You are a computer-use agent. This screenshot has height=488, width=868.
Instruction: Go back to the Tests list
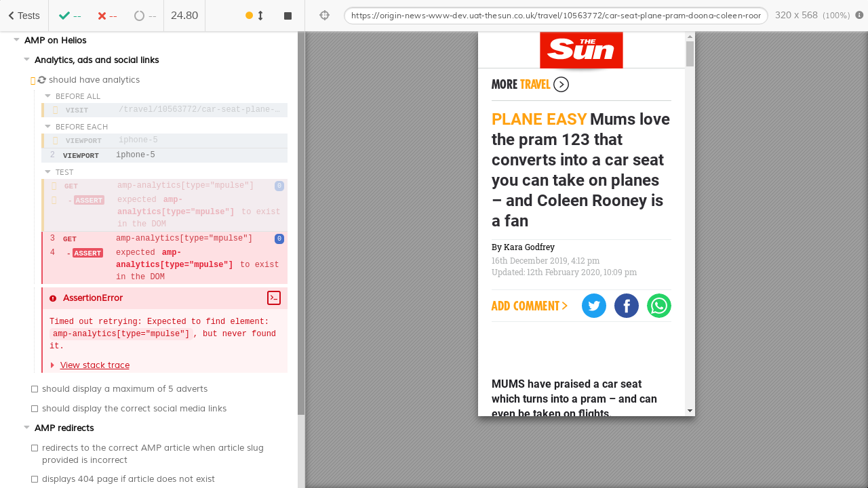pos(24,16)
